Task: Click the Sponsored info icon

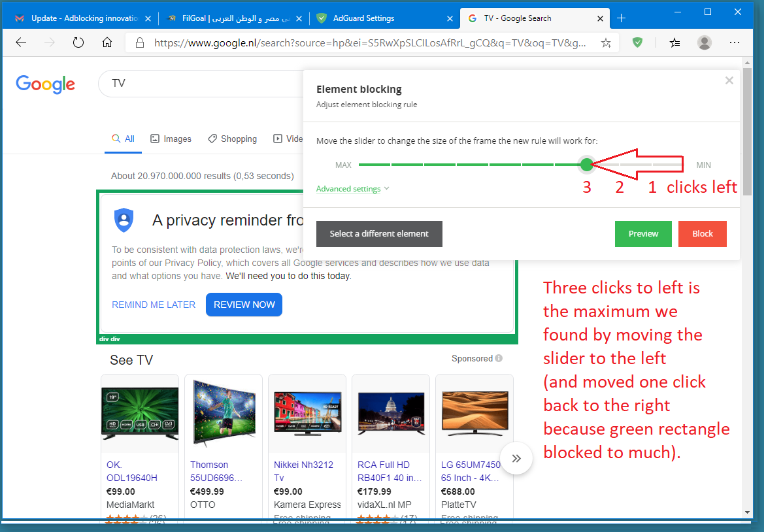Action: click(499, 358)
